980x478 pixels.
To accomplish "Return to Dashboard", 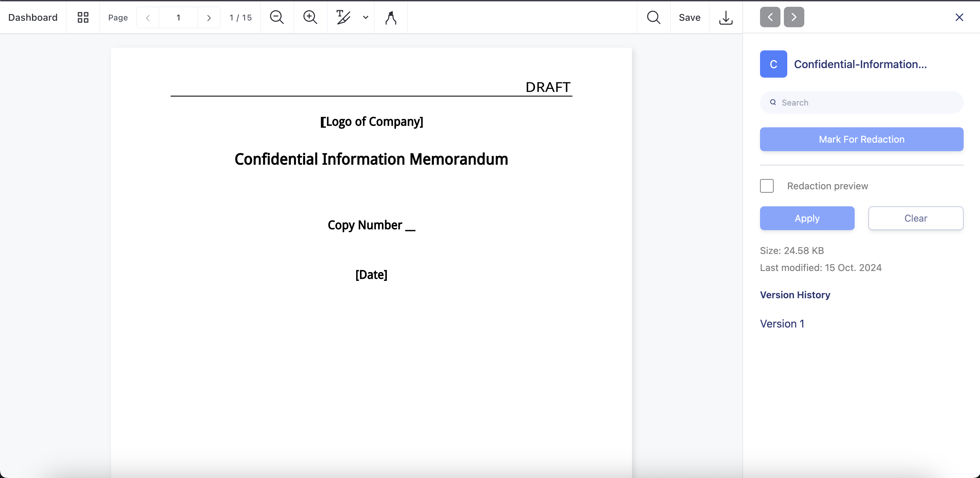I will (33, 17).
